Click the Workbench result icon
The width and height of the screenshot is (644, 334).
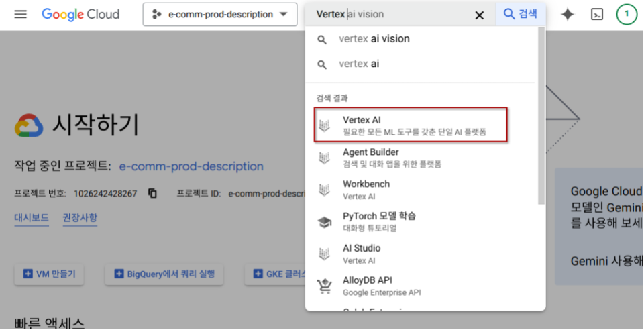(325, 190)
